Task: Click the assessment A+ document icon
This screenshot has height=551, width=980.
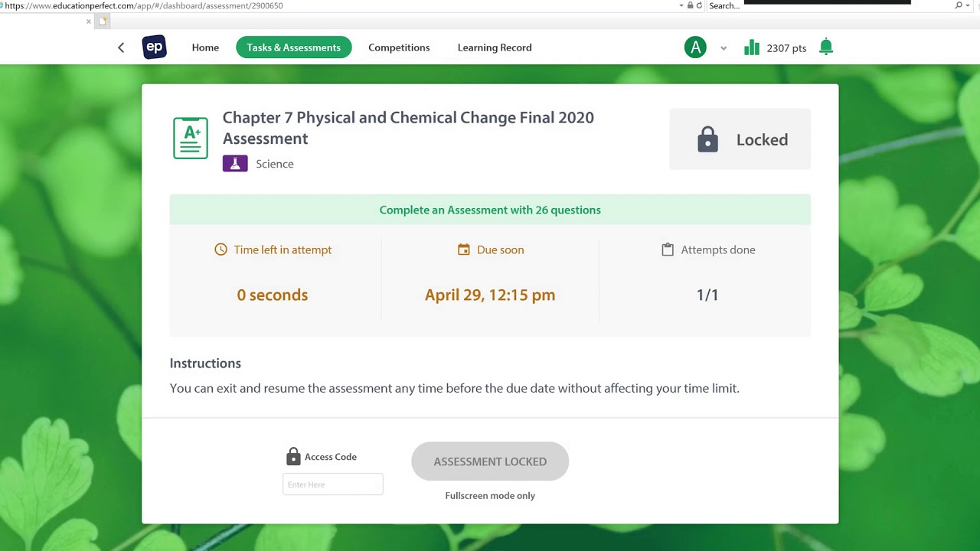Action: pyautogui.click(x=191, y=138)
